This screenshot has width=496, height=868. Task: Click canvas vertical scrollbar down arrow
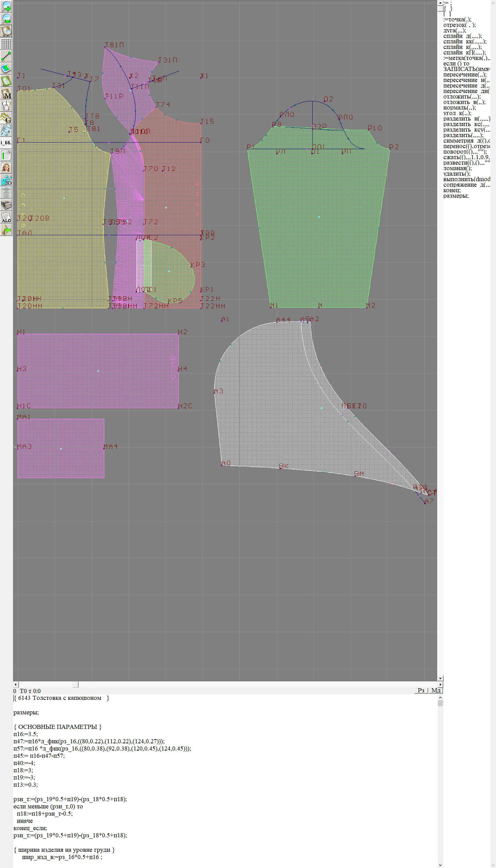(440, 678)
